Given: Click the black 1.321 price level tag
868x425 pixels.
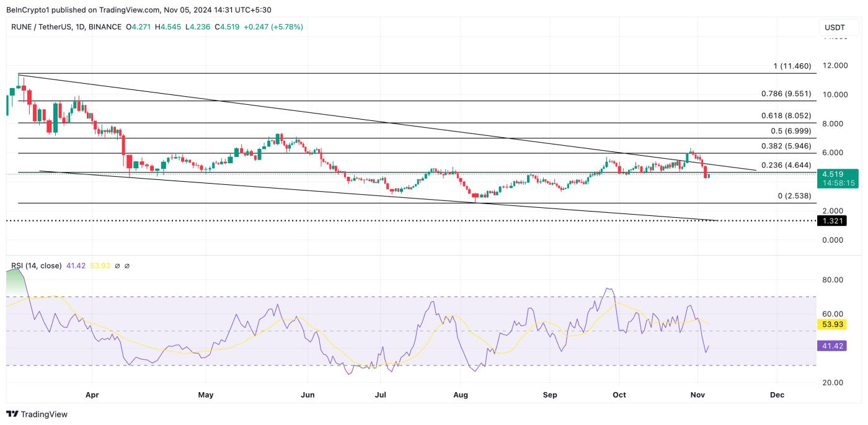Looking at the screenshot, I should tap(833, 220).
